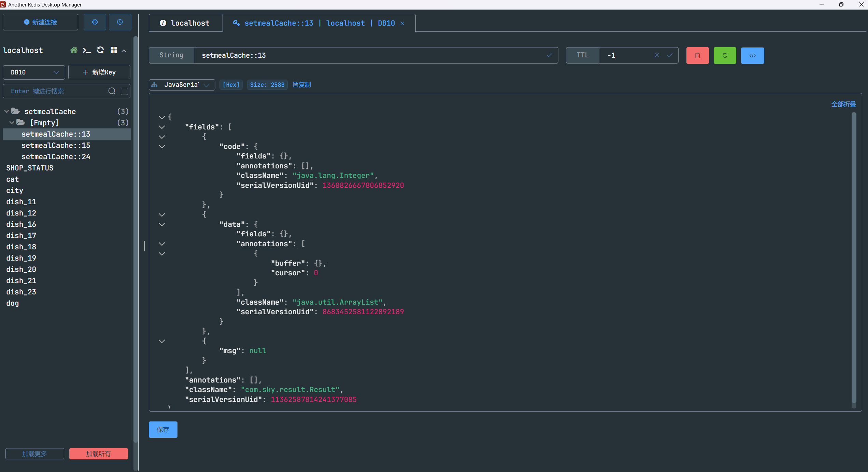Click 全部折叠 collapse all link
The image size is (868, 472).
[843, 104]
